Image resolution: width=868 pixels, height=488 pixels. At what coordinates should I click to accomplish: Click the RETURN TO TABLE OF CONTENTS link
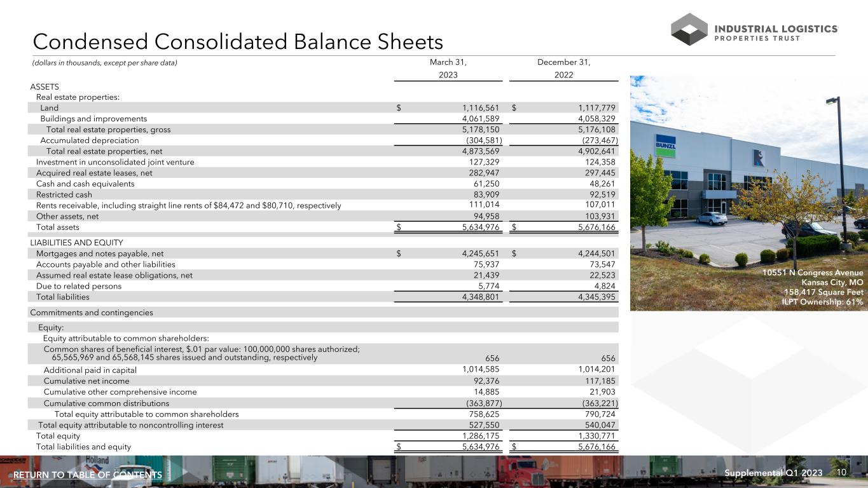88,475
